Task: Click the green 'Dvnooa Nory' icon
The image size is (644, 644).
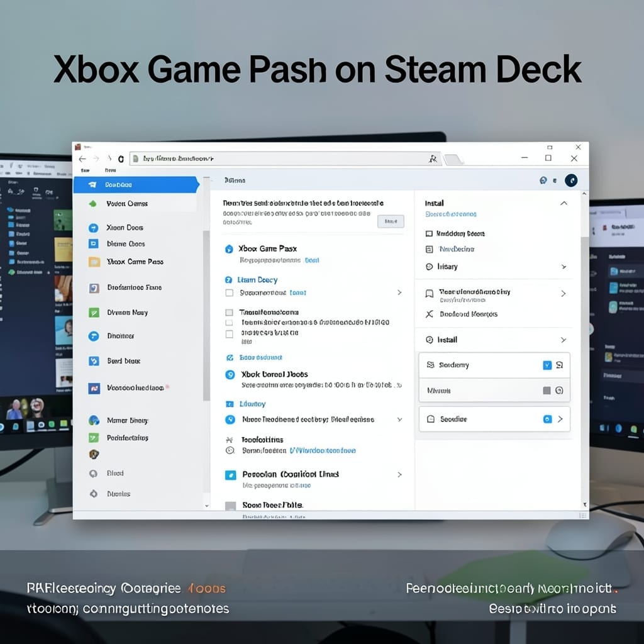Action: (x=94, y=313)
